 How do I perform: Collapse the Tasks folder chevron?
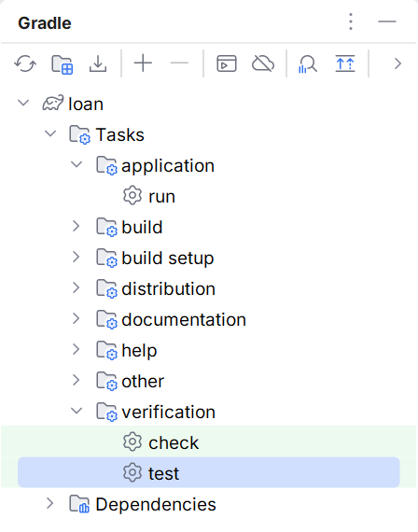(50, 133)
